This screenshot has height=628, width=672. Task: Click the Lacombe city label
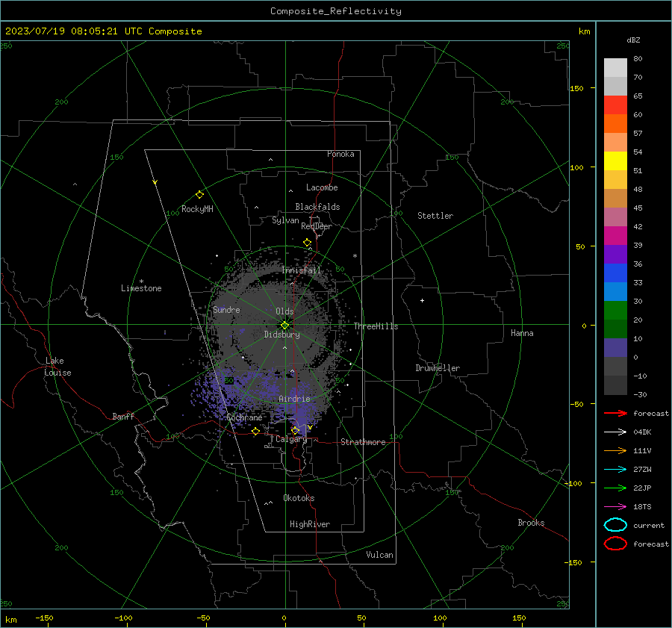(322, 187)
